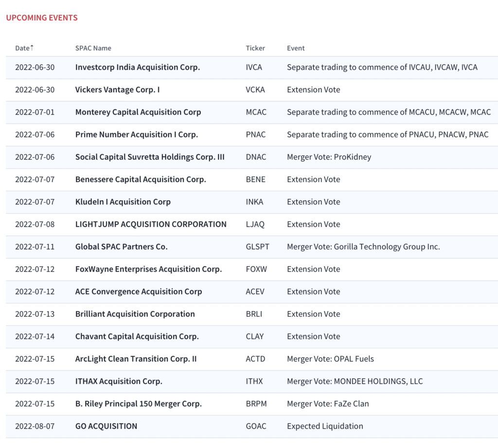The image size is (498, 448).
Task: Select the DNAC ticker cell
Action: [256, 157]
